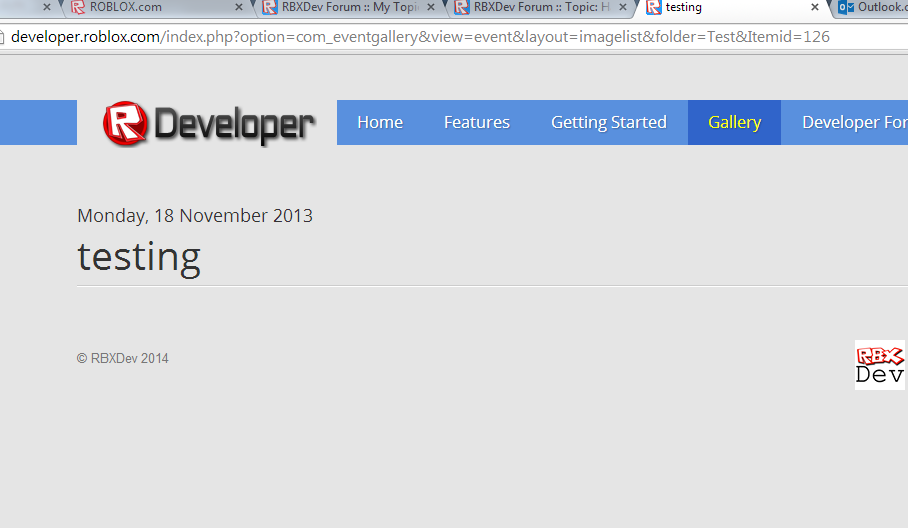
Task: Click the © RBXDev 2014 footer text
Action: tap(123, 358)
